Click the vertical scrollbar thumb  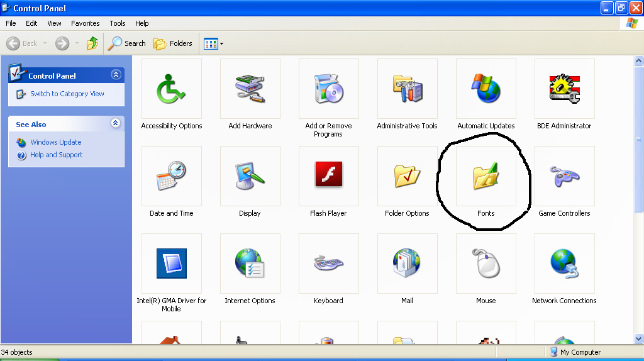pos(638,140)
